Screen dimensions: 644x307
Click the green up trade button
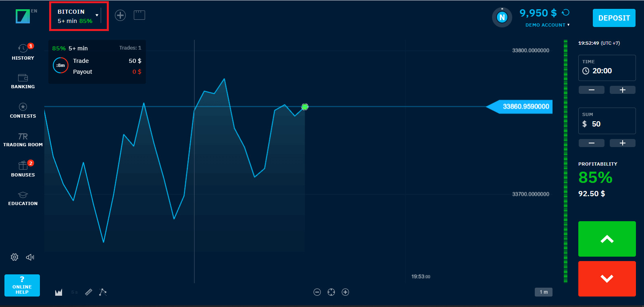tap(607, 239)
